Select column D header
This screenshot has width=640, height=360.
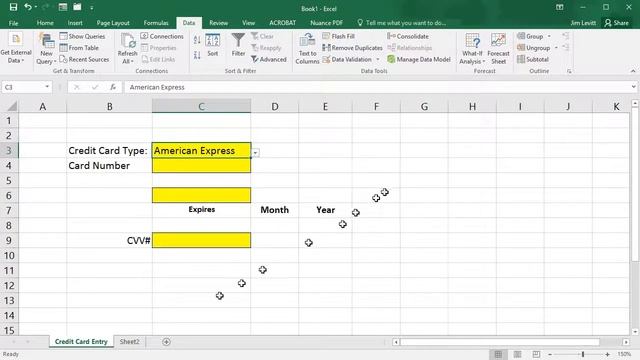click(x=275, y=107)
